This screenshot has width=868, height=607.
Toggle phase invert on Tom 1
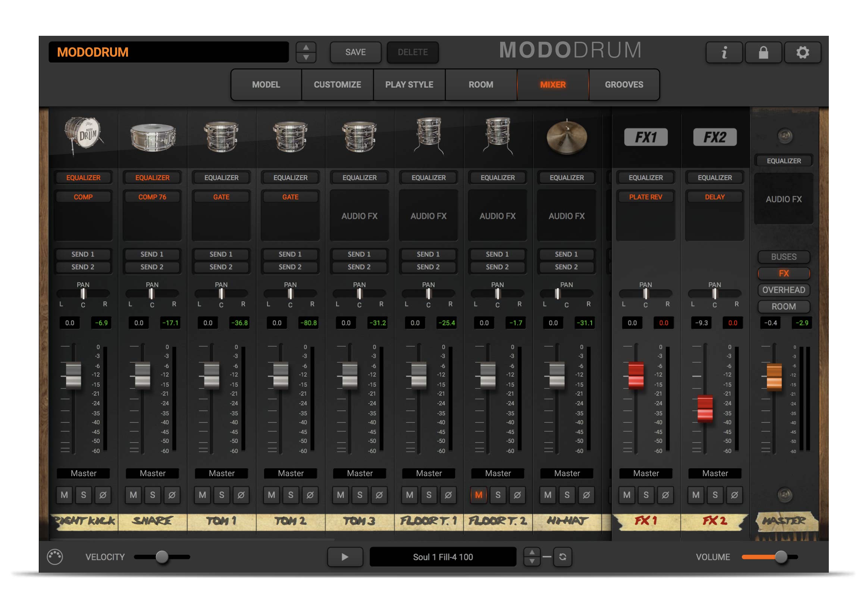(x=241, y=495)
